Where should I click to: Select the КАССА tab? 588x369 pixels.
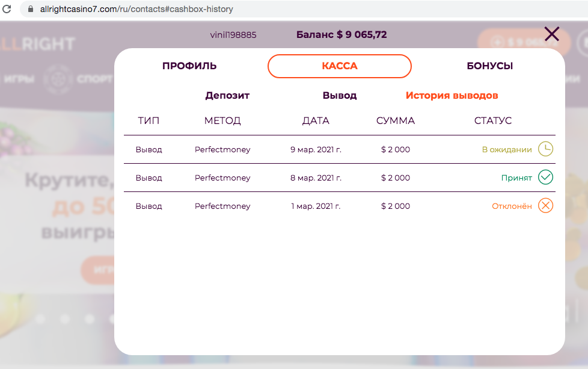click(339, 66)
